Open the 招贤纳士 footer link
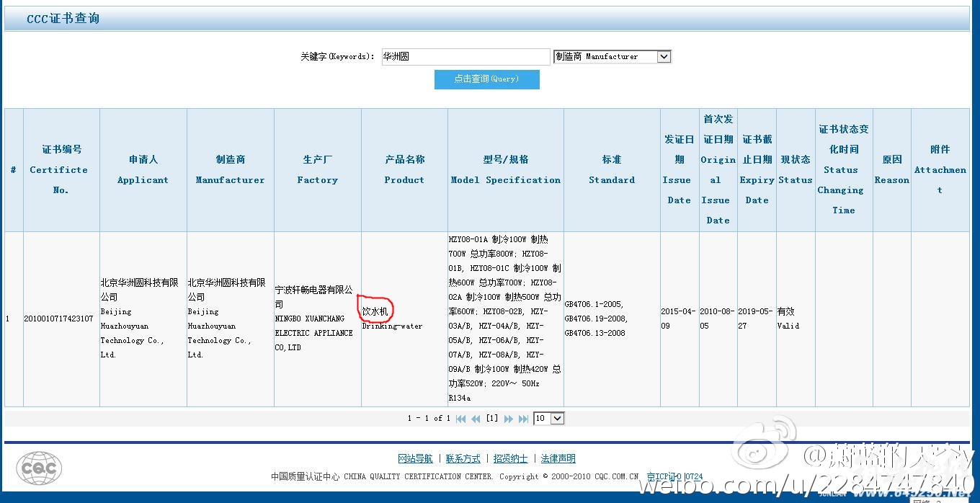980x503 pixels. click(x=511, y=458)
